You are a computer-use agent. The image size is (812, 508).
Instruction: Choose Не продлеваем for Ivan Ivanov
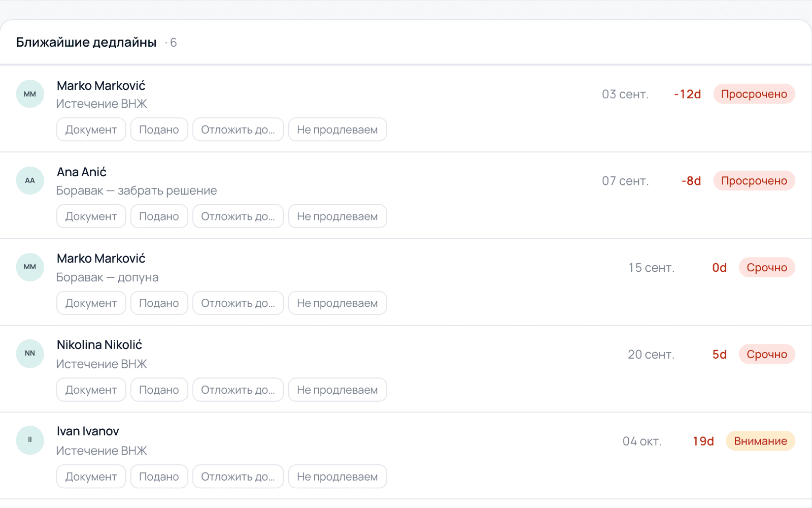pos(337,477)
